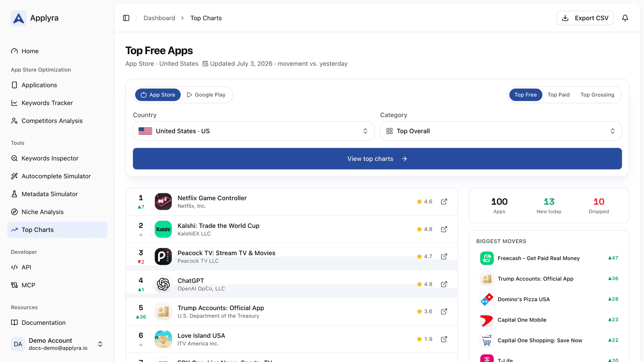Click Freecash icon in Biggest Movers
644x362 pixels.
click(x=487, y=258)
